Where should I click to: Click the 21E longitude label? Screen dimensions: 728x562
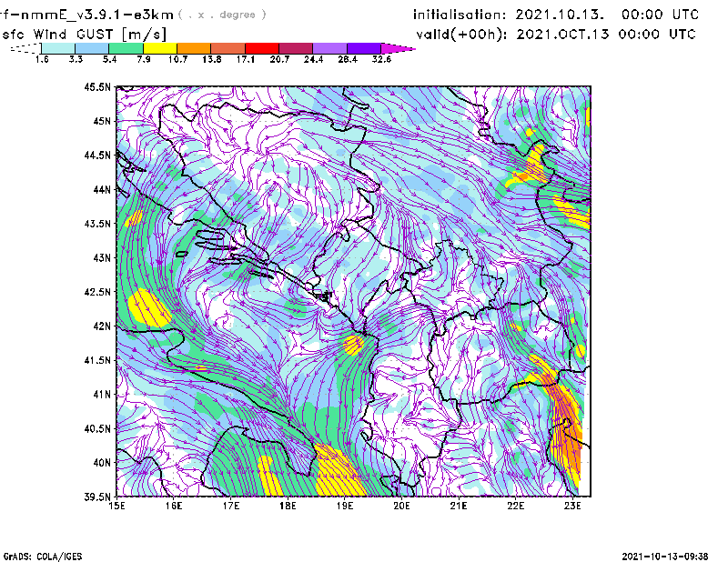459,506
